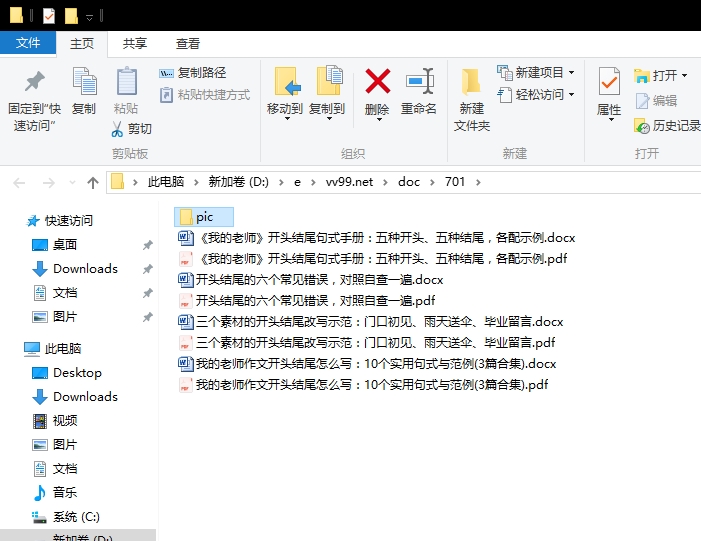This screenshot has height=541, width=701.
Task: Open the File (文件) tab
Action: [28, 43]
